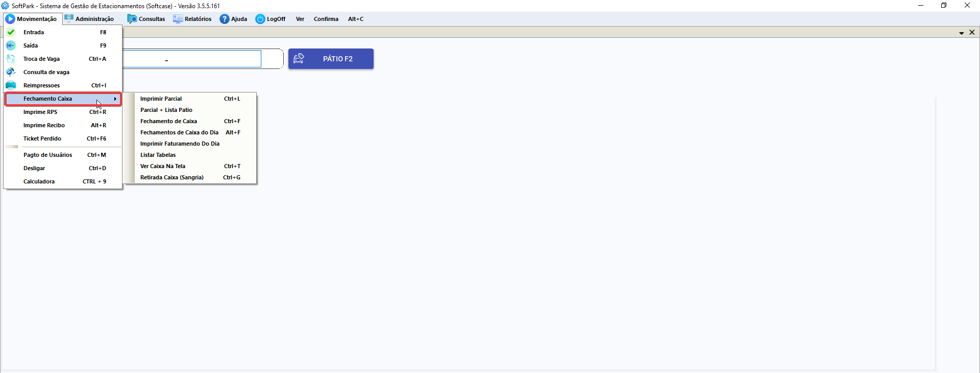Screen dimensions: 980x373
Task: Select Parcial + Lista Patio in submenu
Action: click(x=190, y=110)
